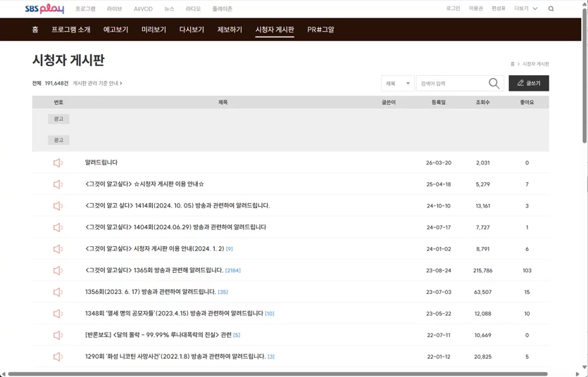Click the vertical page scrollbar
Screen dimensions: 588x377
click(x=584, y=75)
